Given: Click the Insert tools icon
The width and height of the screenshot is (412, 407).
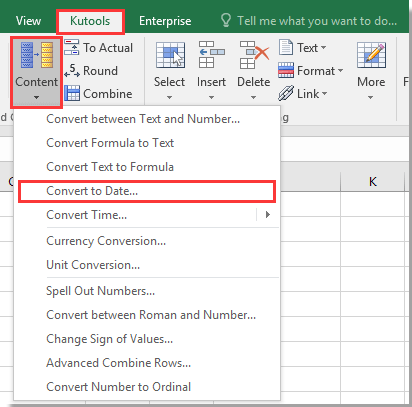Looking at the screenshot, I should 211,55.
